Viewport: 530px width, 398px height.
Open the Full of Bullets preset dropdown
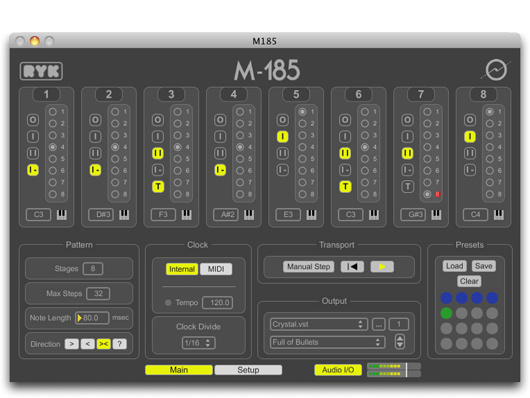click(328, 342)
